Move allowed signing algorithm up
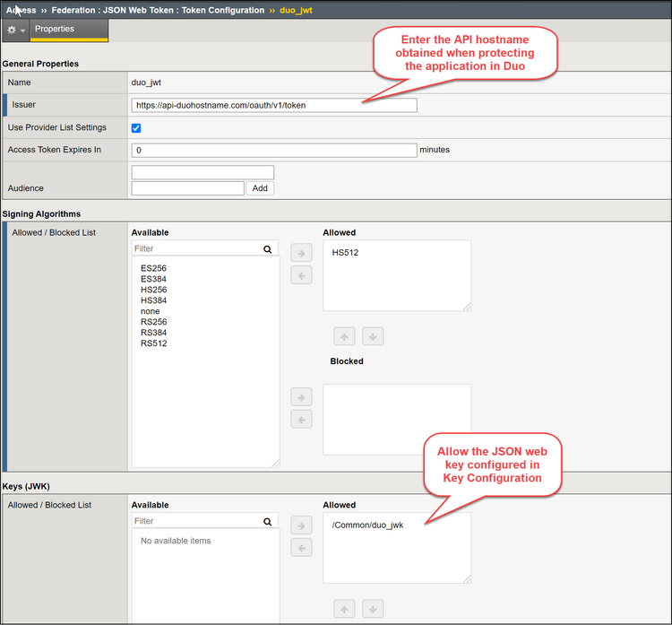 click(344, 336)
